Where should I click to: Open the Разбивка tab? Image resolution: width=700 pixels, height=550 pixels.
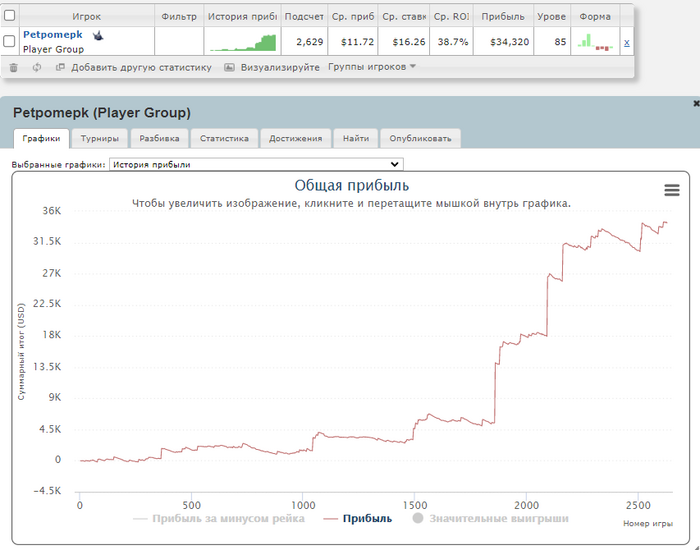coord(159,138)
